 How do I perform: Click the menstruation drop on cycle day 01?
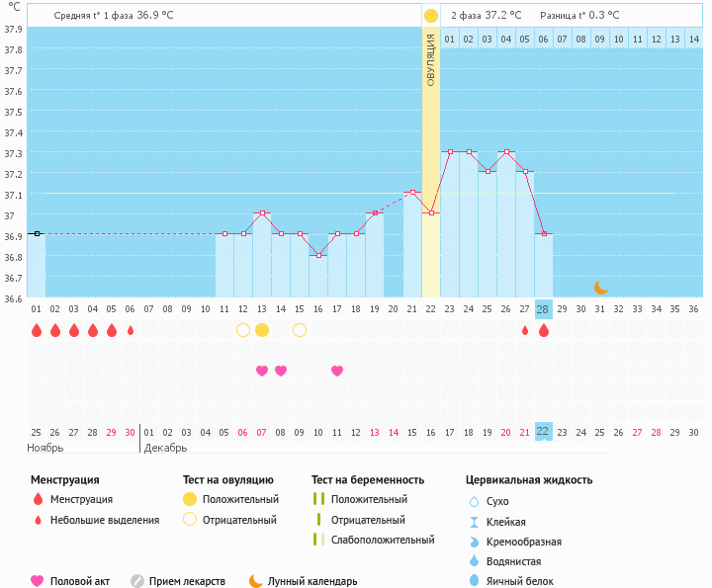coord(36,330)
